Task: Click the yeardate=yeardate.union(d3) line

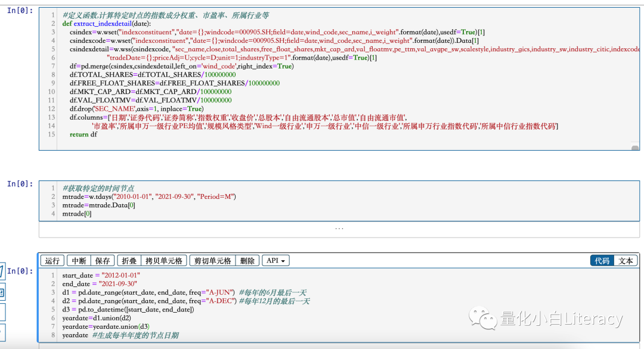Action: coord(106,327)
